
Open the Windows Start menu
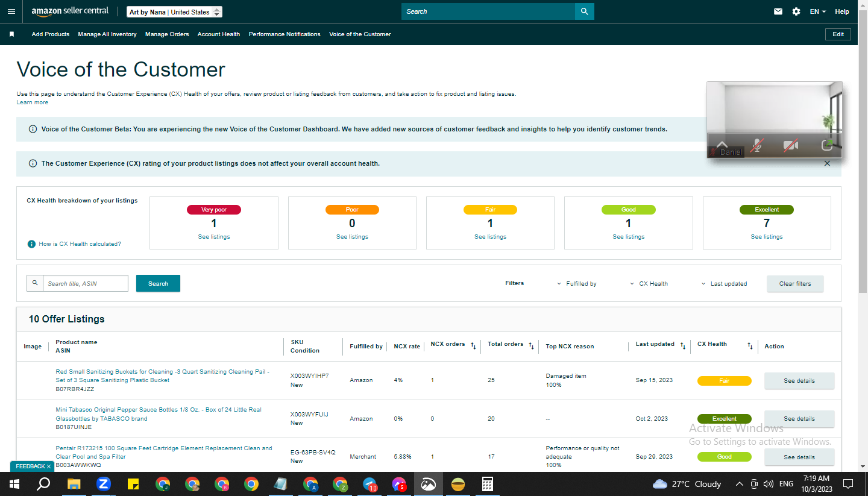point(14,484)
